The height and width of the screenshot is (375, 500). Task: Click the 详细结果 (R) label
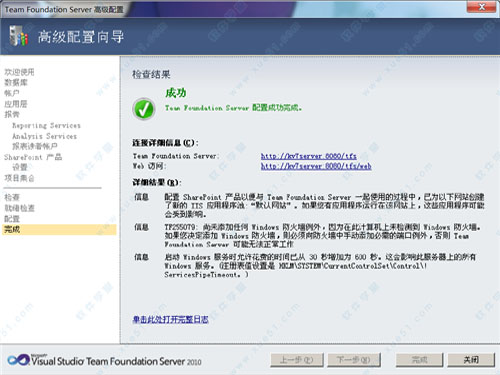(x=156, y=182)
